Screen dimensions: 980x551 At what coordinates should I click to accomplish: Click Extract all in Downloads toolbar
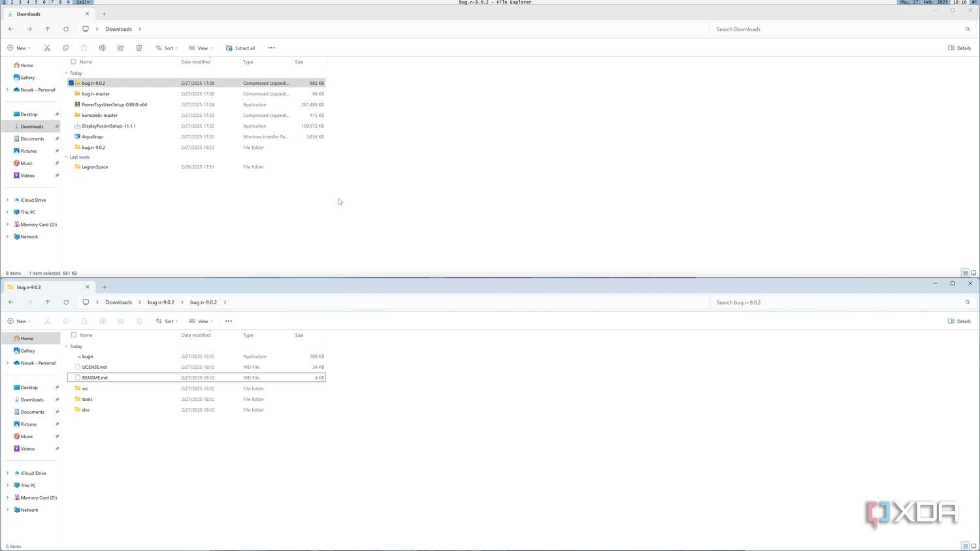(240, 48)
